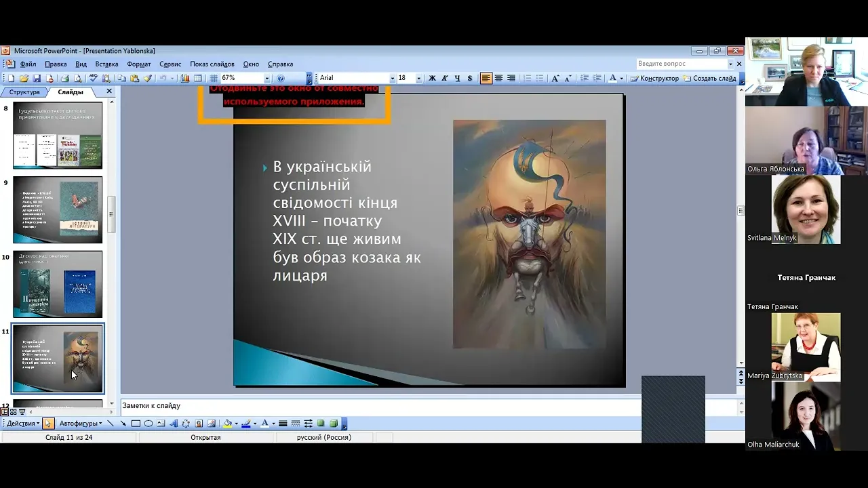Select the Rectangle drawing tool

pyautogui.click(x=136, y=424)
